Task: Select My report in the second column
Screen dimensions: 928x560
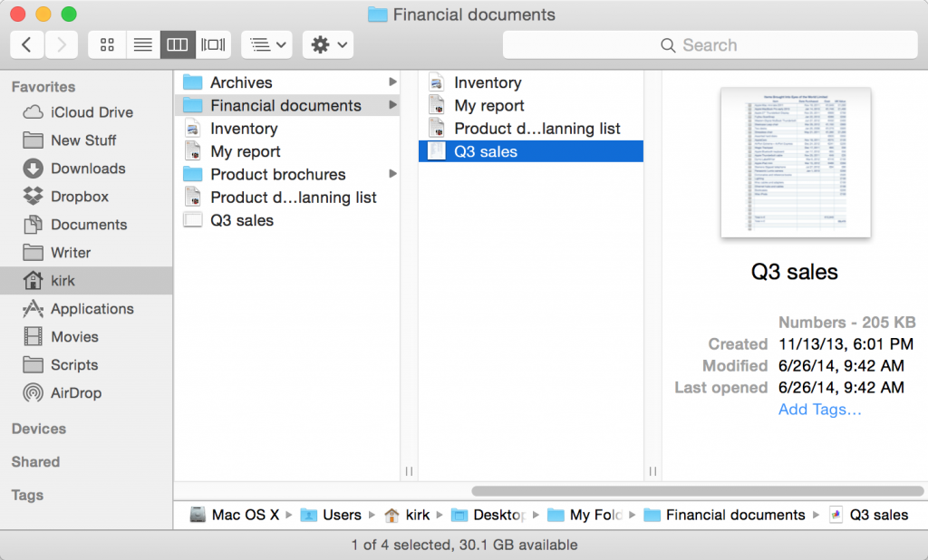Action: pyautogui.click(x=531, y=105)
